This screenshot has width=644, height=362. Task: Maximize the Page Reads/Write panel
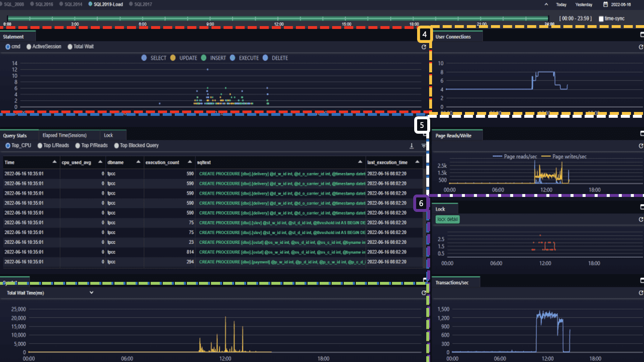click(x=642, y=133)
